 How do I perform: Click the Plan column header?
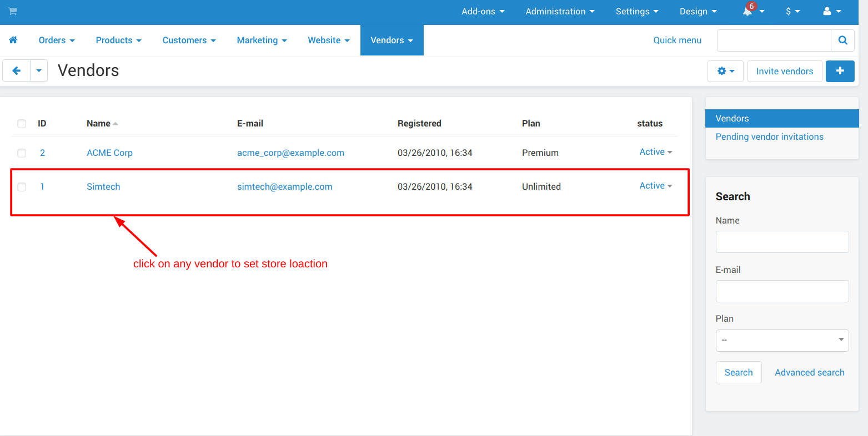(x=531, y=123)
